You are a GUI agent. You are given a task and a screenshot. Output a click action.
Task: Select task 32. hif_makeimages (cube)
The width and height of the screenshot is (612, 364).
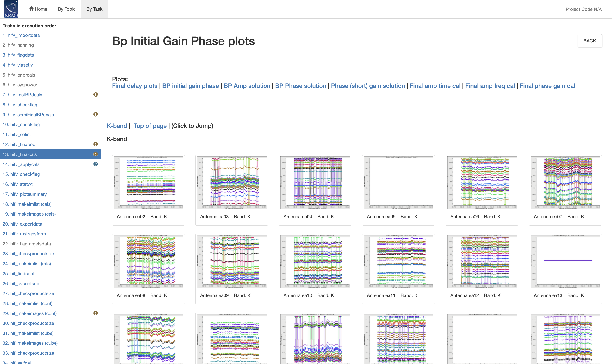[x=30, y=343]
